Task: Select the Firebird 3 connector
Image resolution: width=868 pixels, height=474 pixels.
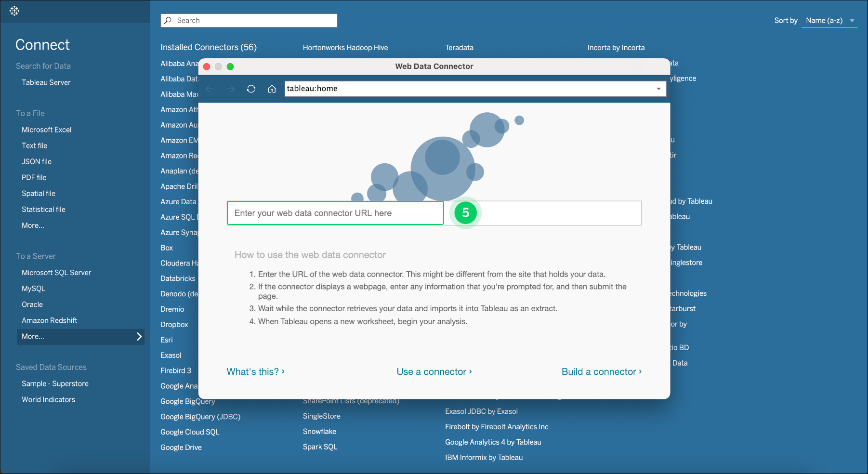Action: point(176,370)
